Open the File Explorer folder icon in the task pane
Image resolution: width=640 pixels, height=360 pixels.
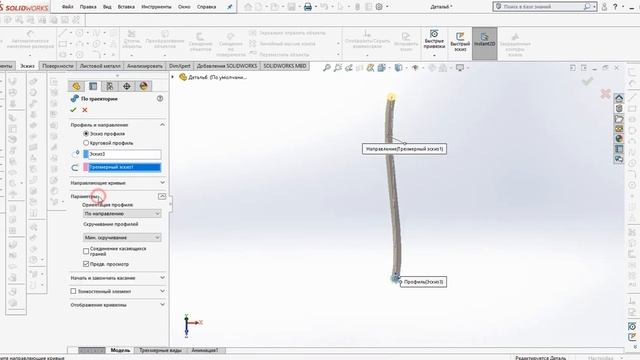point(619,118)
